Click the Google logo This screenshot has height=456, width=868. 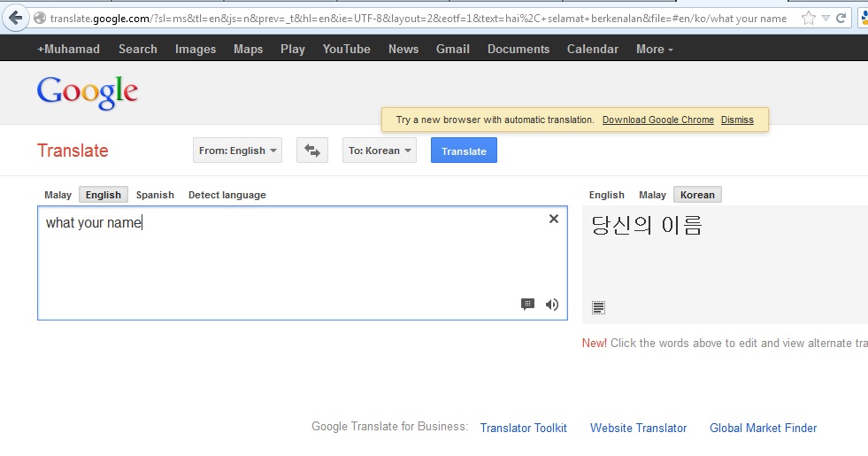88,93
